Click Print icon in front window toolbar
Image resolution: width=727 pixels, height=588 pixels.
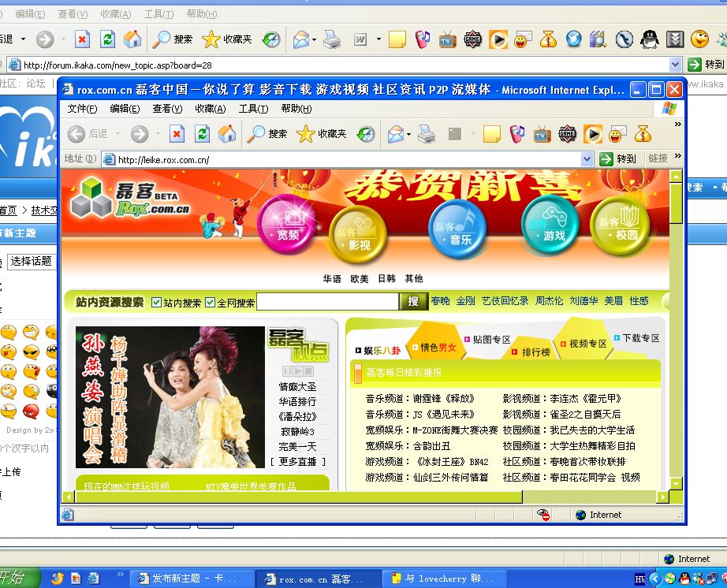tap(427, 134)
